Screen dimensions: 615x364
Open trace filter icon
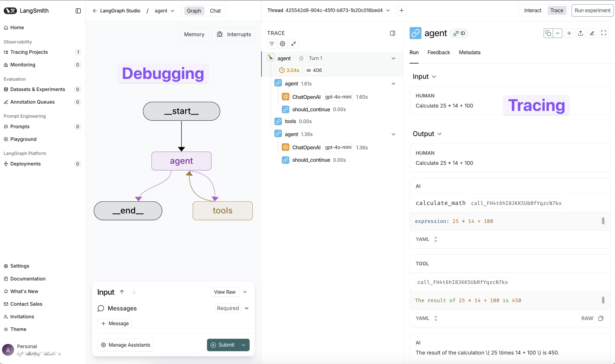click(x=272, y=44)
